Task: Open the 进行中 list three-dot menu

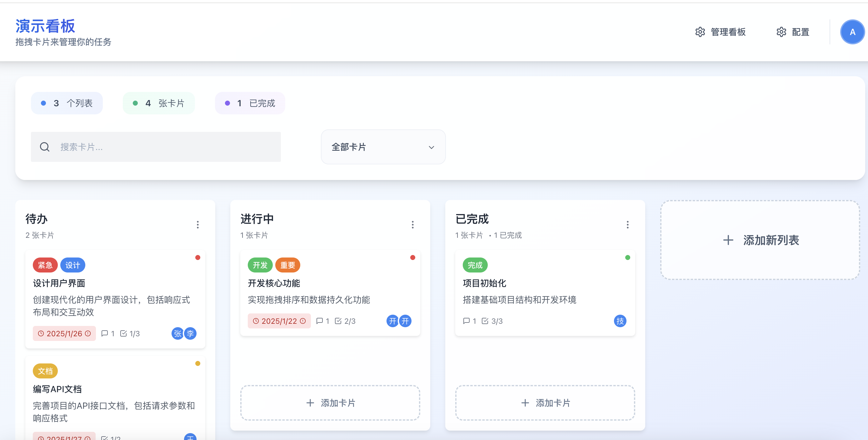Action: click(412, 225)
